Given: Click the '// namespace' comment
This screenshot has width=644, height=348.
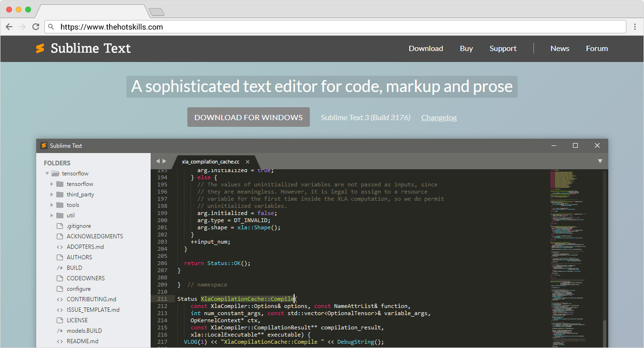Looking at the screenshot, I should point(207,285).
